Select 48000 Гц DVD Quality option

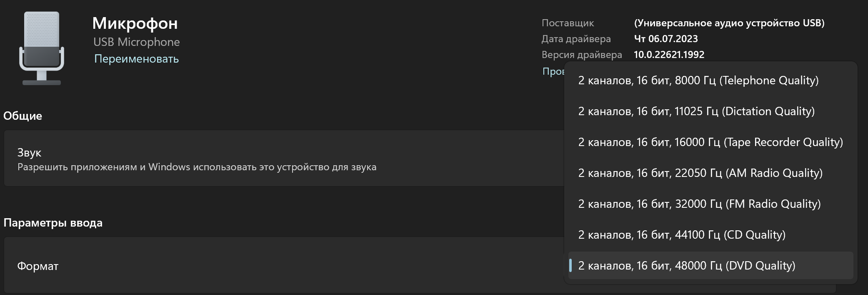coord(687,266)
